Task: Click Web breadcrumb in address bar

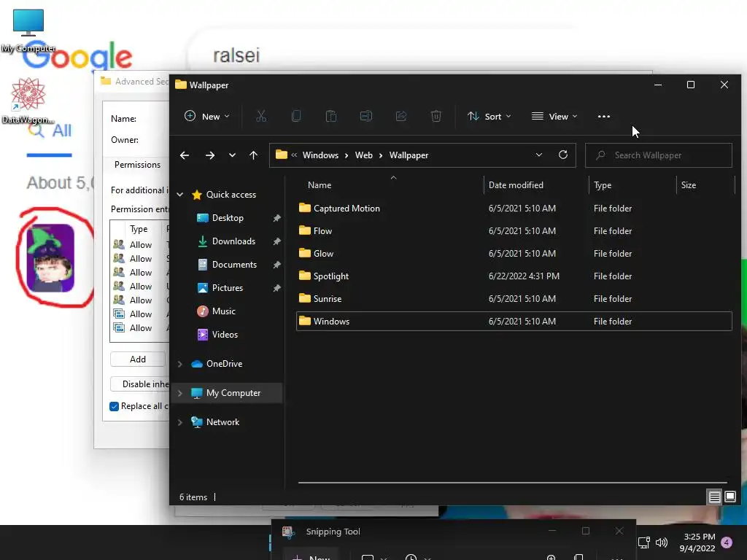Action: click(364, 155)
